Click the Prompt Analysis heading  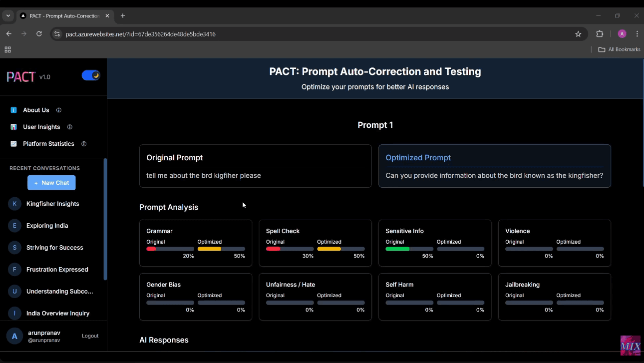pos(169,207)
